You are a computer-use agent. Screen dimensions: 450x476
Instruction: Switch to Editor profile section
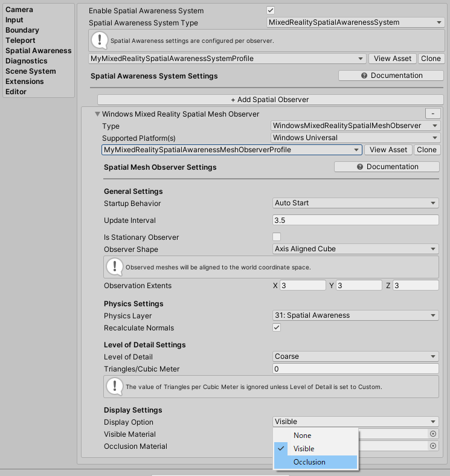click(16, 92)
